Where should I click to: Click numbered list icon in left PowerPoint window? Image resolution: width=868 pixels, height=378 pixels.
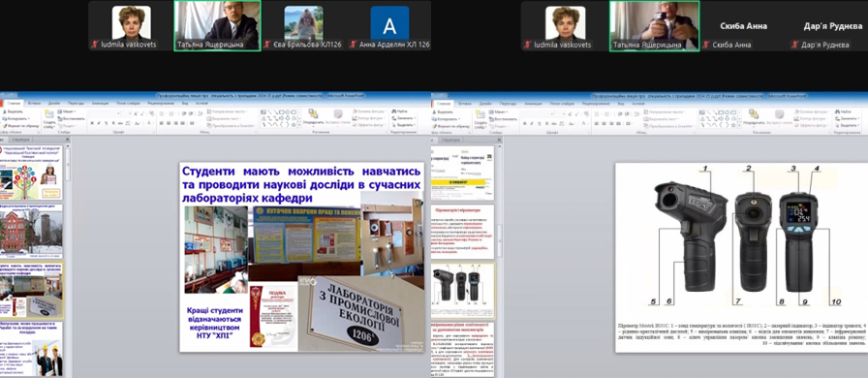click(172, 113)
